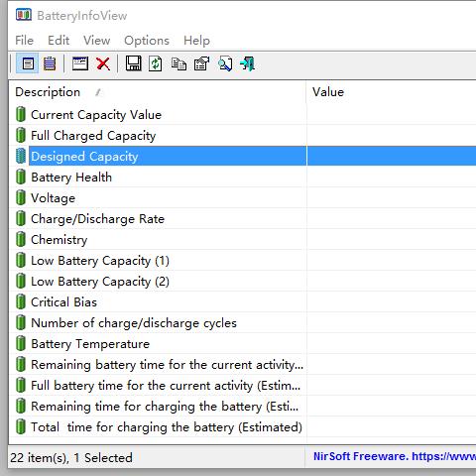The width and height of the screenshot is (476, 476).
Task: Click the red X delete icon
Action: 103,63
